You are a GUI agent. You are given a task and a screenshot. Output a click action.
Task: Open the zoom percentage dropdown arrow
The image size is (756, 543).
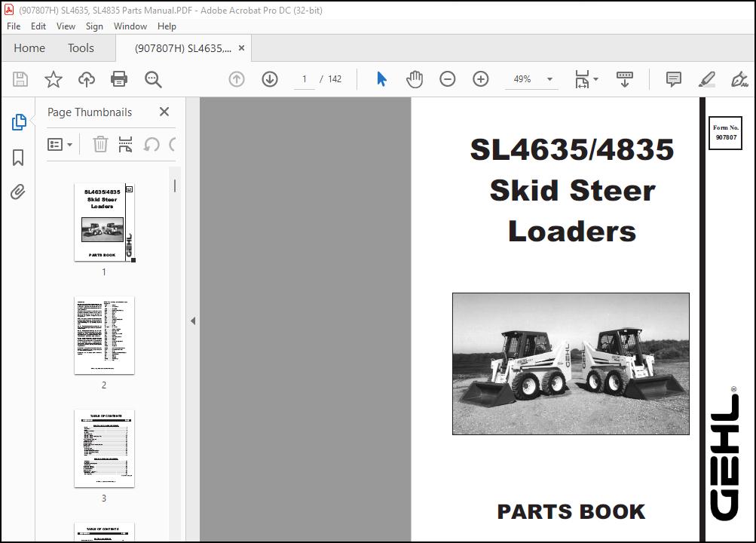[x=549, y=79]
